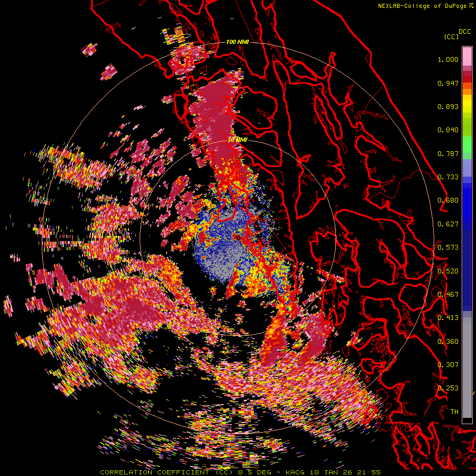Click the 10 JAN 26 date text
Screen dimensions: 476x476
332,472
